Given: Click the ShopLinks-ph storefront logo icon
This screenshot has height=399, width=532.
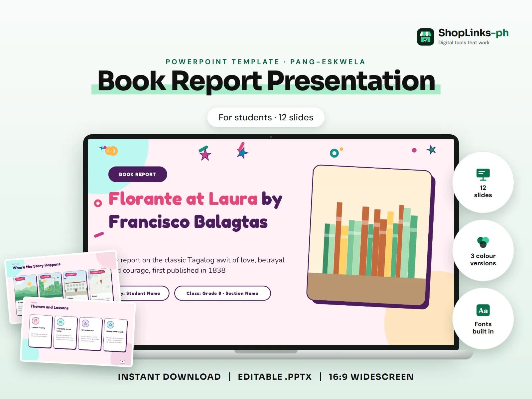Looking at the screenshot, I should (425, 37).
